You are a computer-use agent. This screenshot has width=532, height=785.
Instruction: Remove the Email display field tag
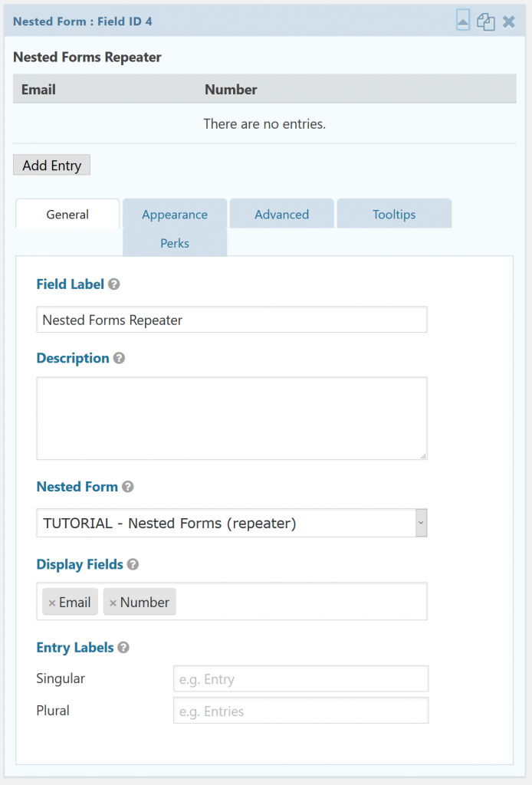click(x=52, y=603)
